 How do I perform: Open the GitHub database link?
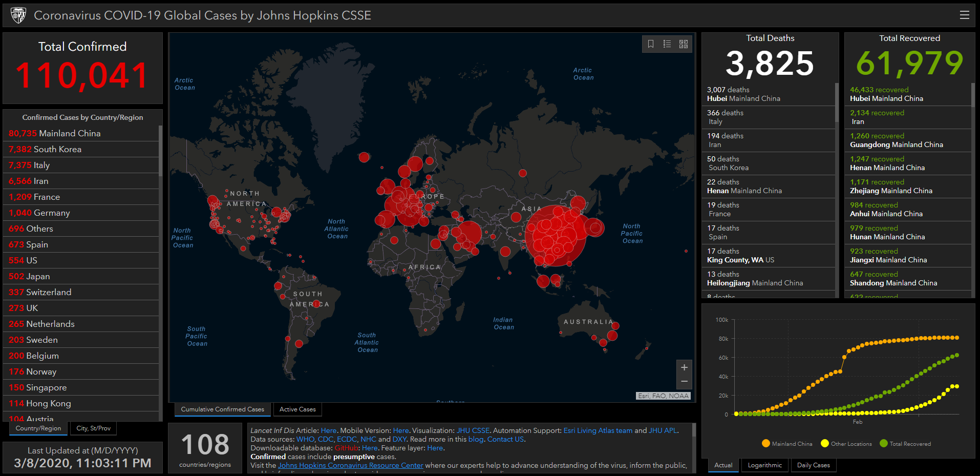pyautogui.click(x=347, y=448)
